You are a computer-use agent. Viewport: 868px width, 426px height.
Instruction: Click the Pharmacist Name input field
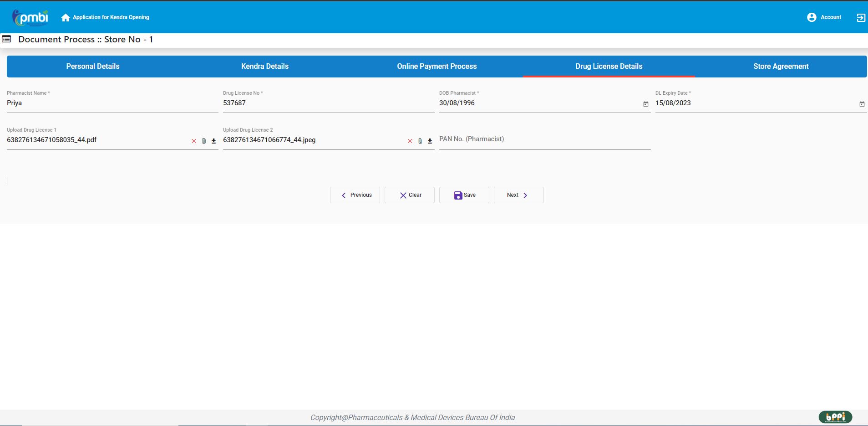pyautogui.click(x=112, y=103)
